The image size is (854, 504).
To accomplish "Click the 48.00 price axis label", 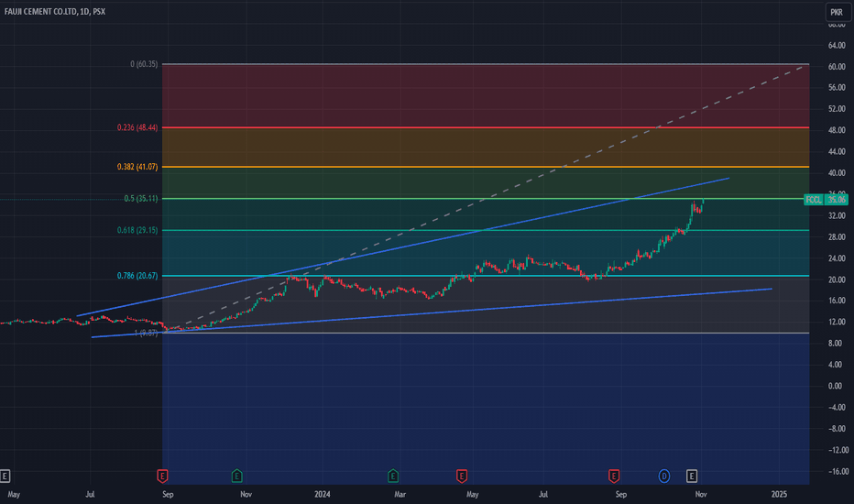I will [x=837, y=130].
